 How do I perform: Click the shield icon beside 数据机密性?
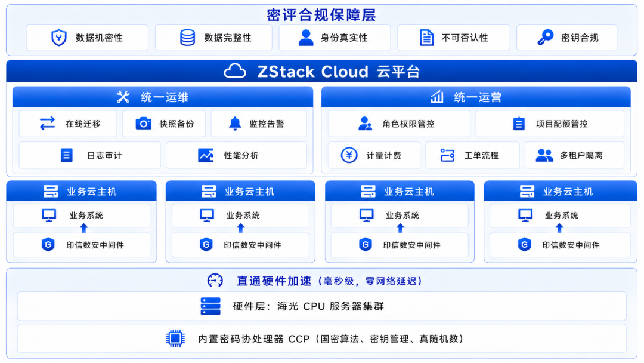coord(58,38)
